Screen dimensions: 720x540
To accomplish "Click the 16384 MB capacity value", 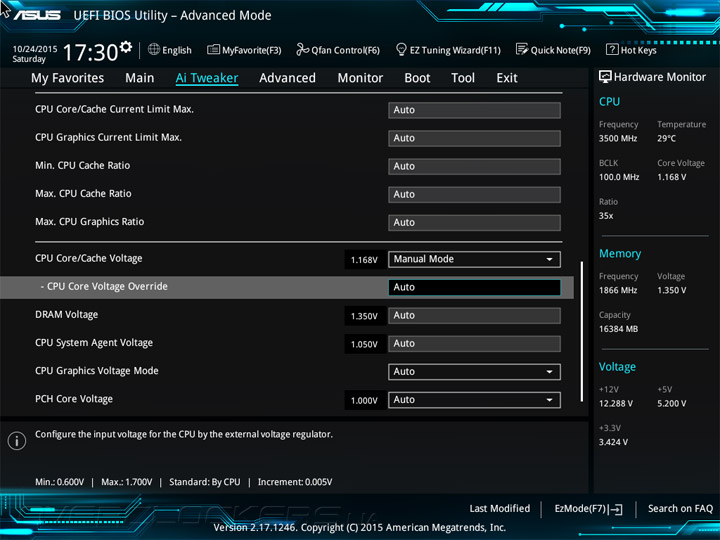I will [x=619, y=329].
